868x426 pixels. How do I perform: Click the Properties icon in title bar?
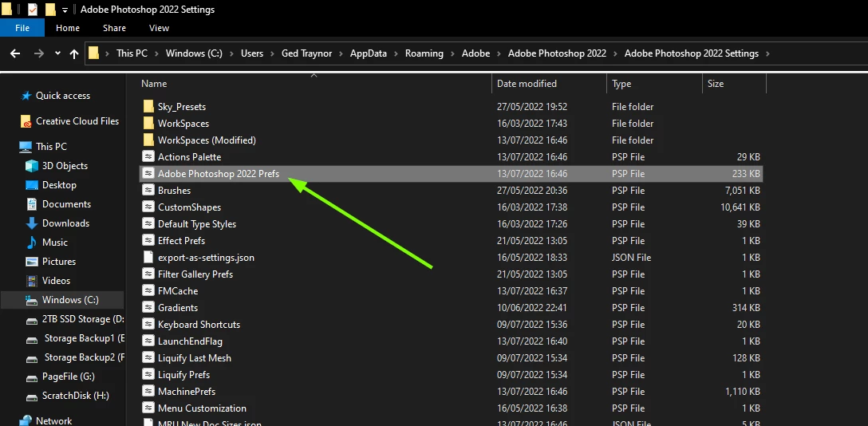32,10
